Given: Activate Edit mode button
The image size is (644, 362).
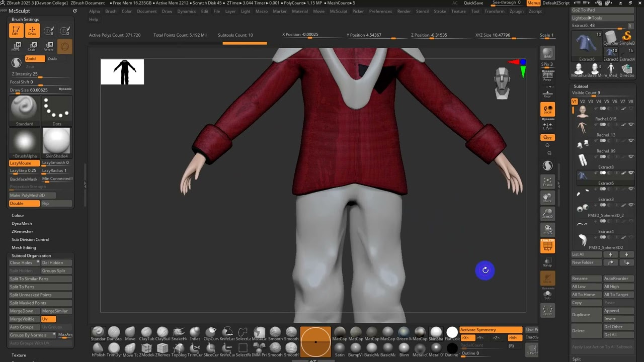Looking at the screenshot, I should (x=16, y=31).
